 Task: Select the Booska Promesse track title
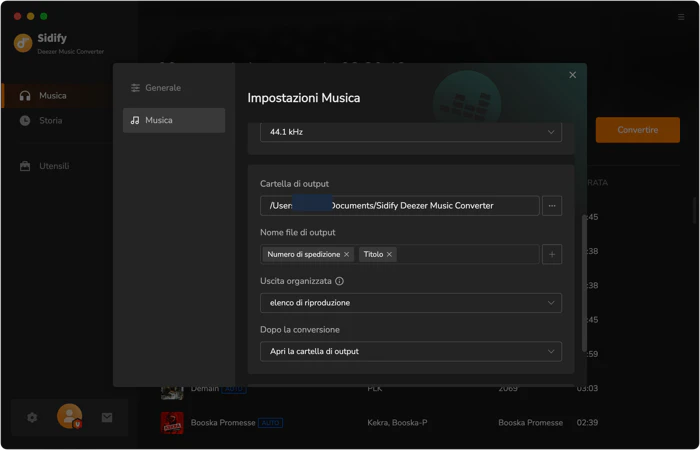pyautogui.click(x=223, y=423)
